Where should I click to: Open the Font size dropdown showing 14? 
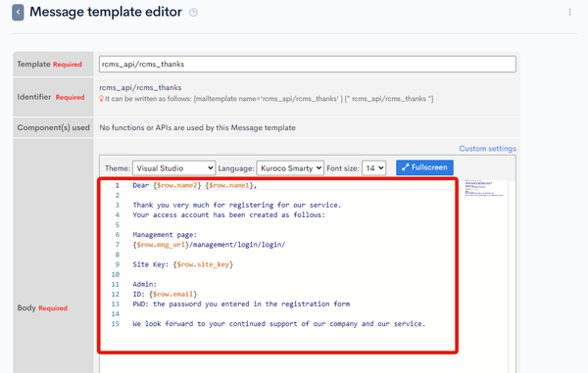[374, 168]
